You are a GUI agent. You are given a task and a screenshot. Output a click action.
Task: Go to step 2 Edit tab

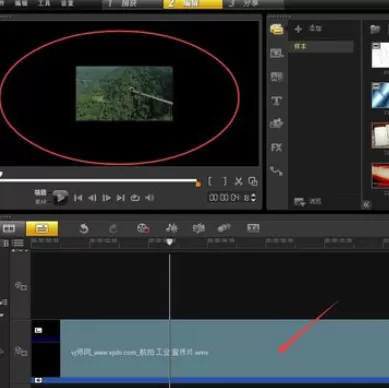(193, 4)
